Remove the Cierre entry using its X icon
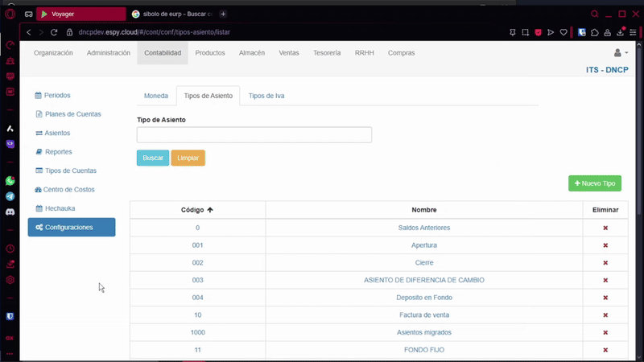644x362 pixels. pos(605,263)
